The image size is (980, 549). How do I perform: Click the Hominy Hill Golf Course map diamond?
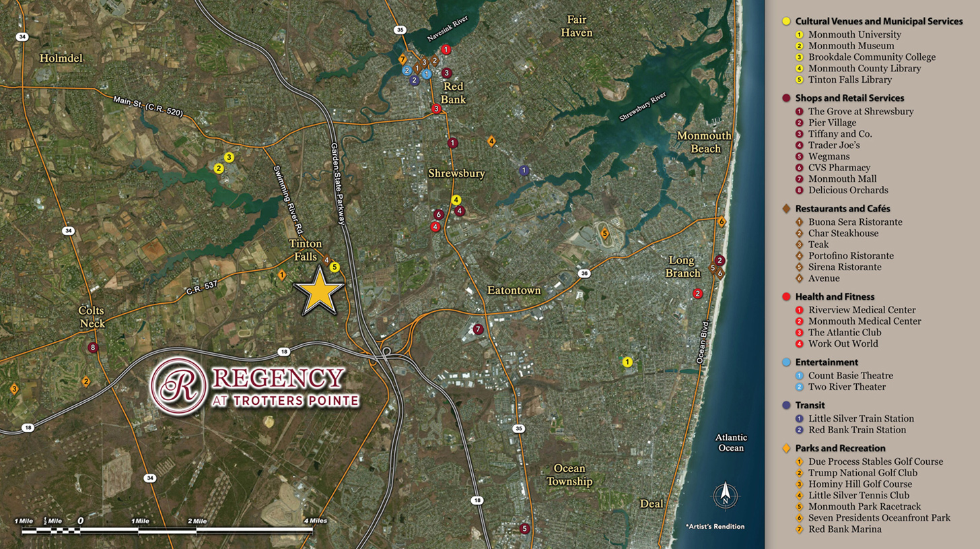click(13, 389)
